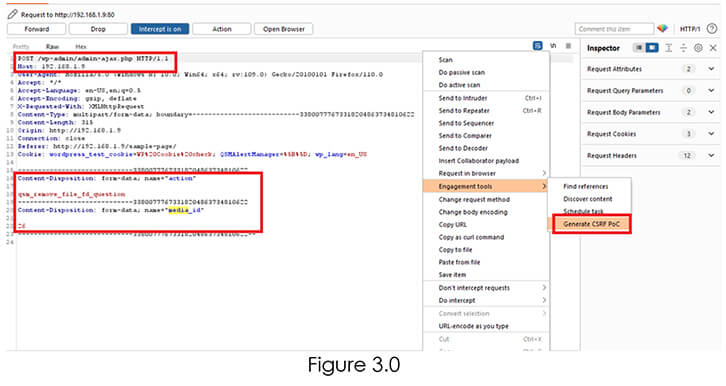Open the editor hamburger options menu
726x386 pixels.
point(568,46)
